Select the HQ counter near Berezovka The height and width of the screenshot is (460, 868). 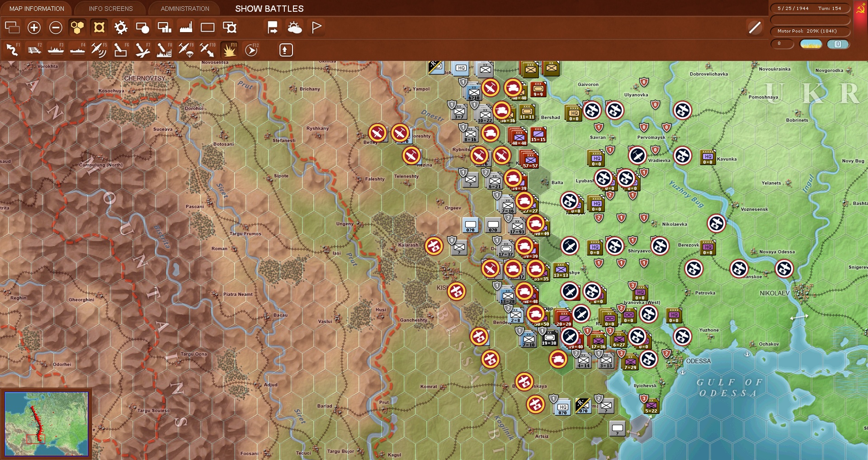(x=708, y=247)
